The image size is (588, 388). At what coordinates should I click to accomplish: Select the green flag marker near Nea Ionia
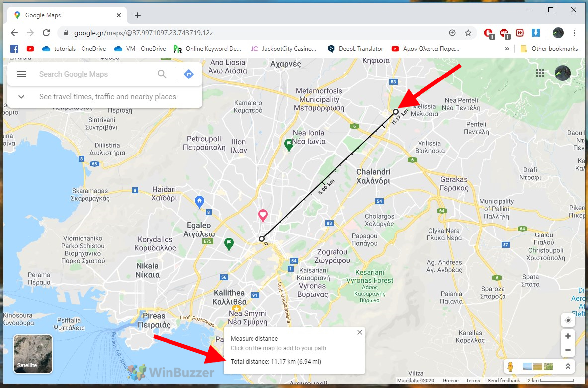(288, 145)
